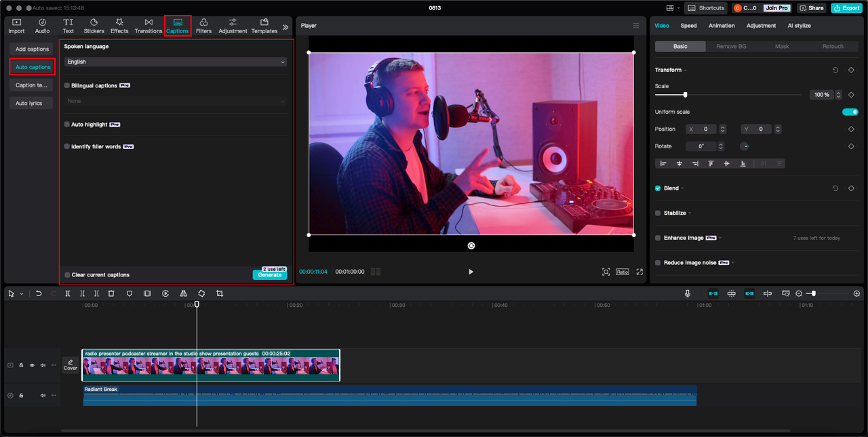Click the Undo arrow in timeline toolbar

point(39,293)
